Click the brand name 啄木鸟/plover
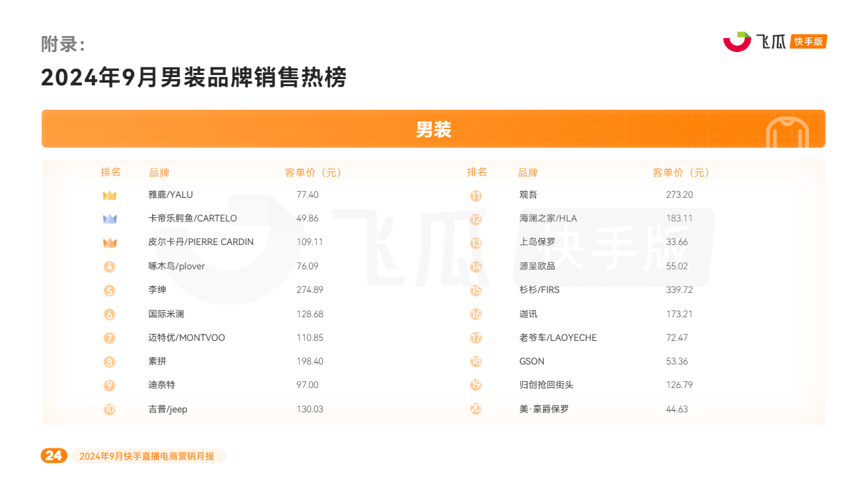This screenshot has width=868, height=488. pyautogui.click(x=176, y=267)
